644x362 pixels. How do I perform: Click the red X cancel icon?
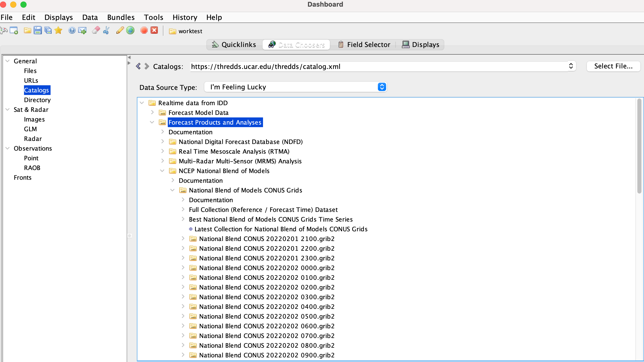[154, 31]
